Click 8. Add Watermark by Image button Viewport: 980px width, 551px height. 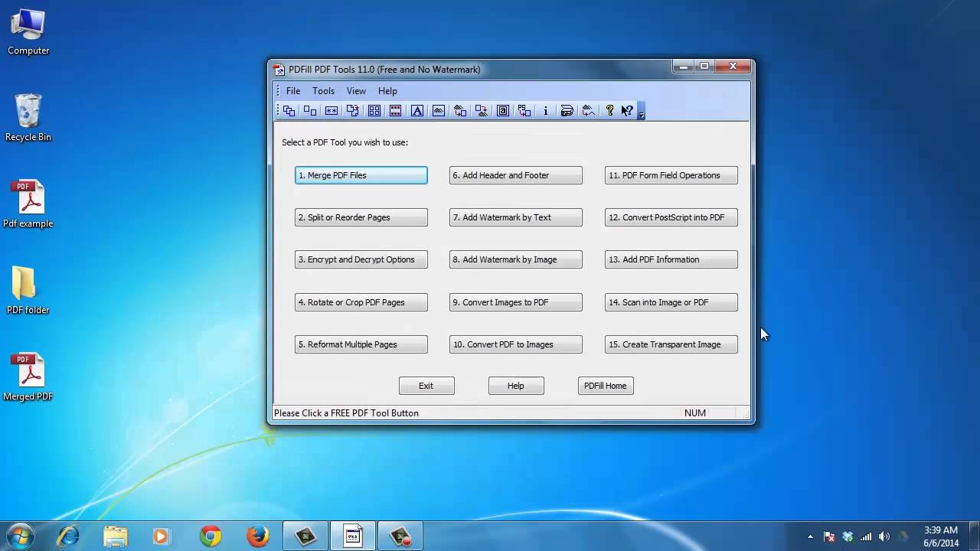click(x=516, y=259)
